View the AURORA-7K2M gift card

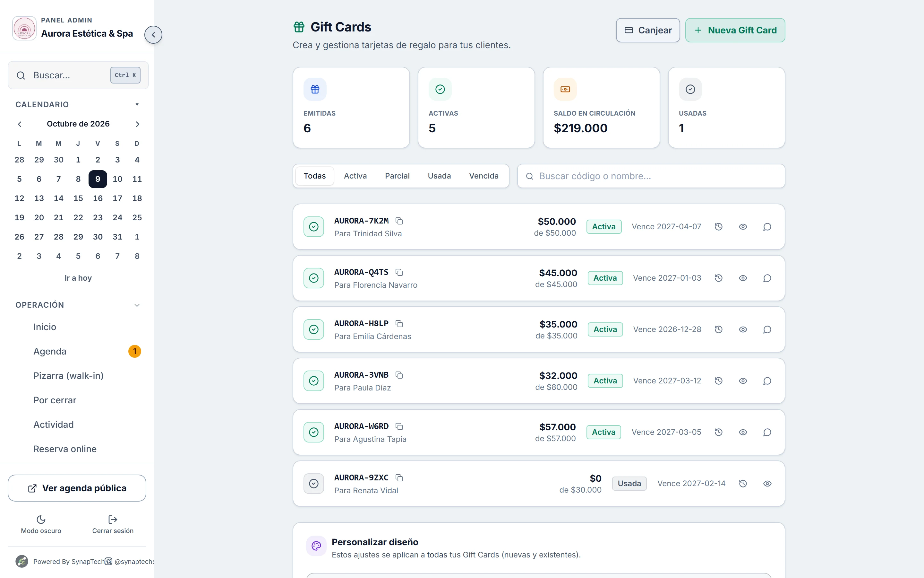coord(743,227)
